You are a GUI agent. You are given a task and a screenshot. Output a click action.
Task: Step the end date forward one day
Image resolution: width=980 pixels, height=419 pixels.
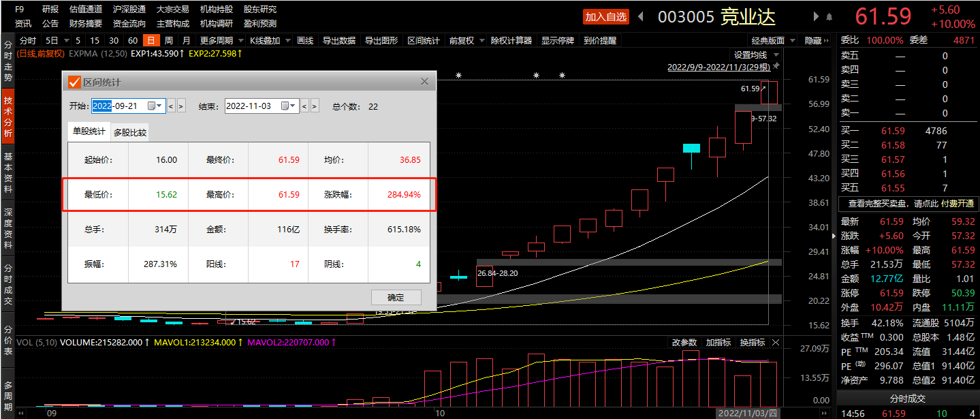tap(315, 106)
